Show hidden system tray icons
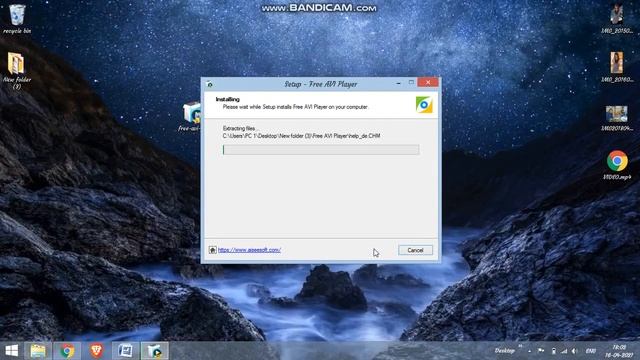640x360 pixels. click(x=529, y=351)
